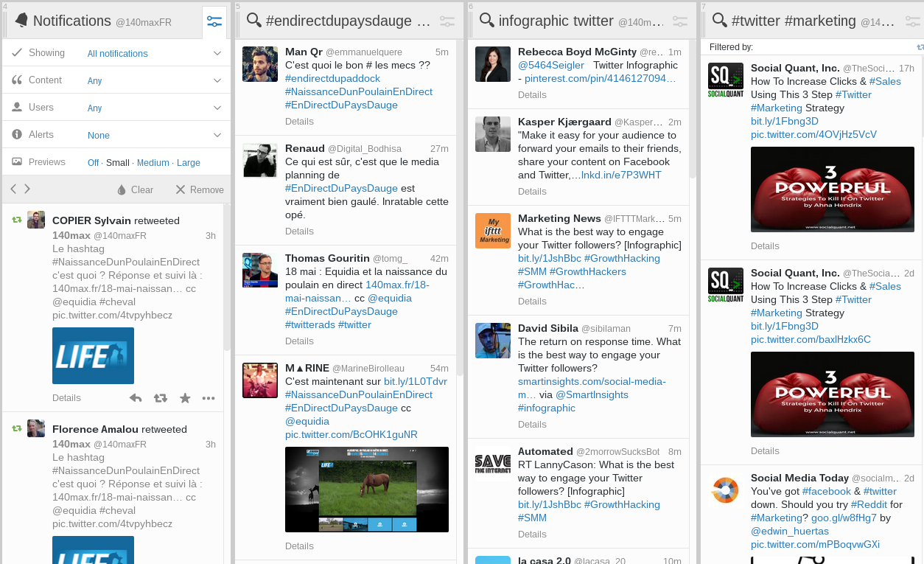Open the goo.gl/w8fHg7 link
This screenshot has height=564, width=924.
coord(844,518)
